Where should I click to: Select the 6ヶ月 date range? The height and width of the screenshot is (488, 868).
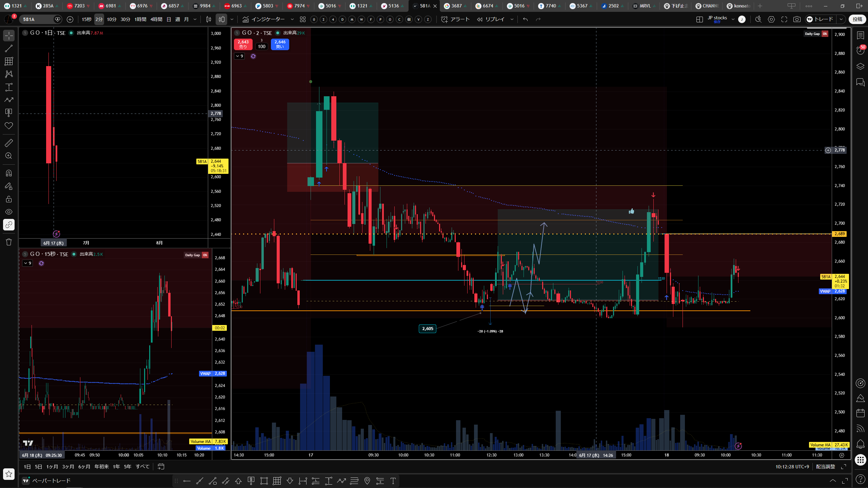click(x=84, y=467)
